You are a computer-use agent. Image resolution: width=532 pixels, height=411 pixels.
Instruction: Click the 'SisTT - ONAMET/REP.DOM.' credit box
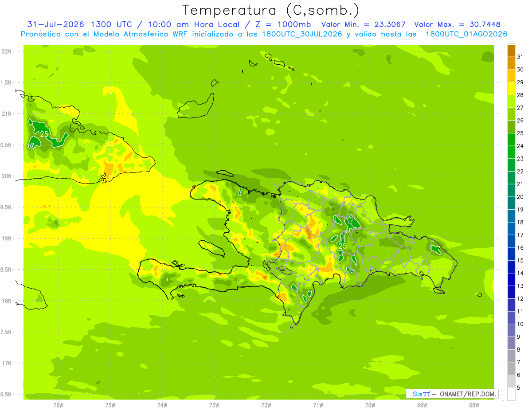452,394
